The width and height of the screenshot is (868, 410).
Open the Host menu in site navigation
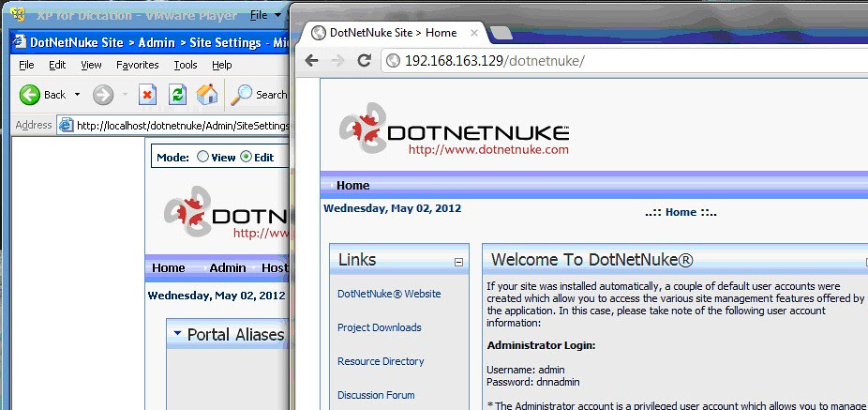click(x=275, y=268)
